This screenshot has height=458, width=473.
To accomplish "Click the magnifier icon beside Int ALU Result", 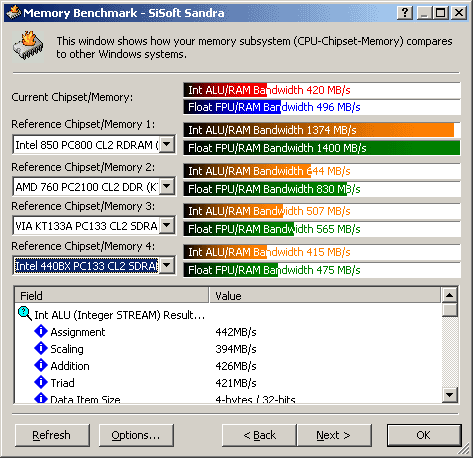I will [24, 314].
